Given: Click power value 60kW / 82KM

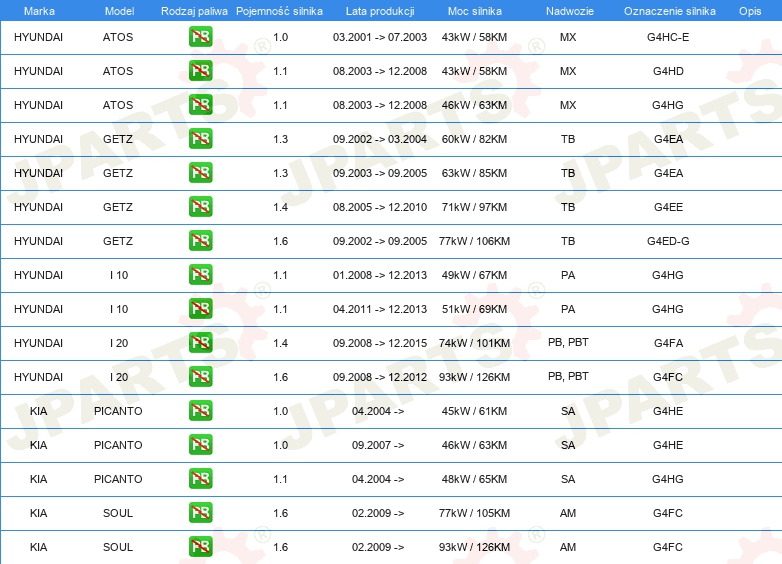Looking at the screenshot, I should coord(474,139).
